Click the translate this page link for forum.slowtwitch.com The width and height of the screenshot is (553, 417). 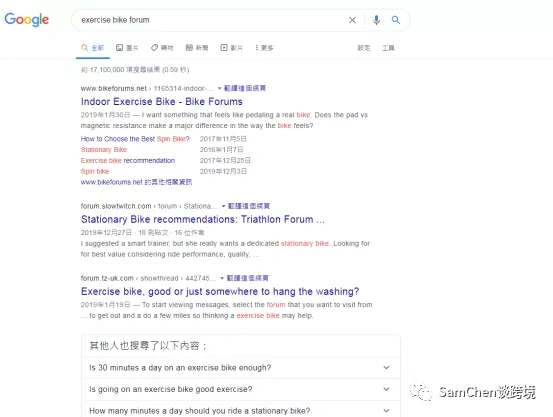pyautogui.click(x=249, y=206)
